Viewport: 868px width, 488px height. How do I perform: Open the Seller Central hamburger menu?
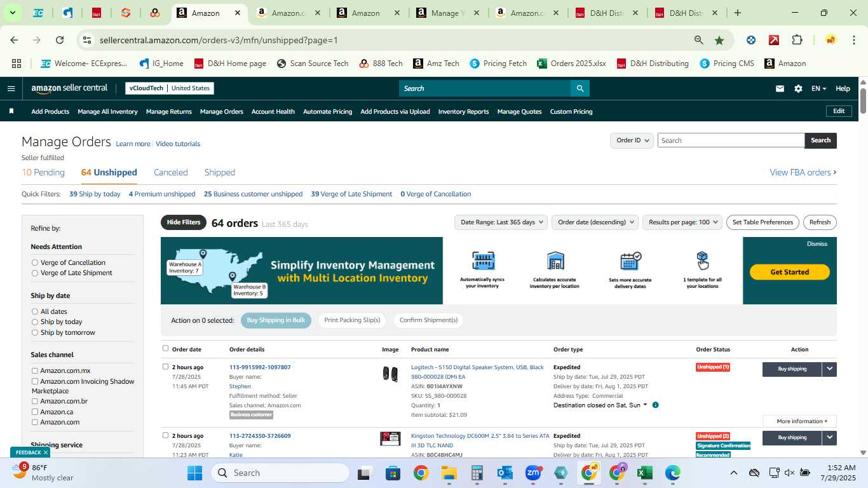(x=11, y=88)
